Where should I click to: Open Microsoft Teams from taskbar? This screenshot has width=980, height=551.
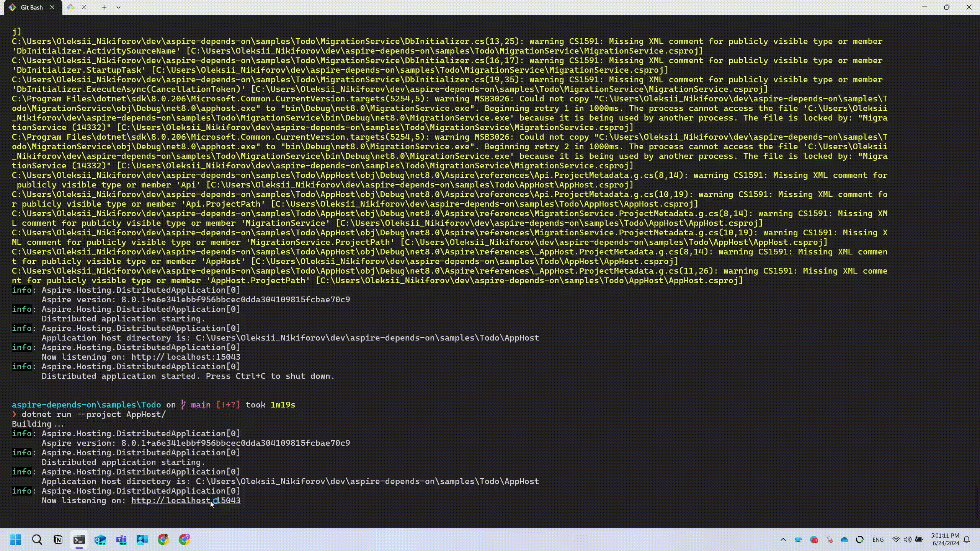point(121,540)
